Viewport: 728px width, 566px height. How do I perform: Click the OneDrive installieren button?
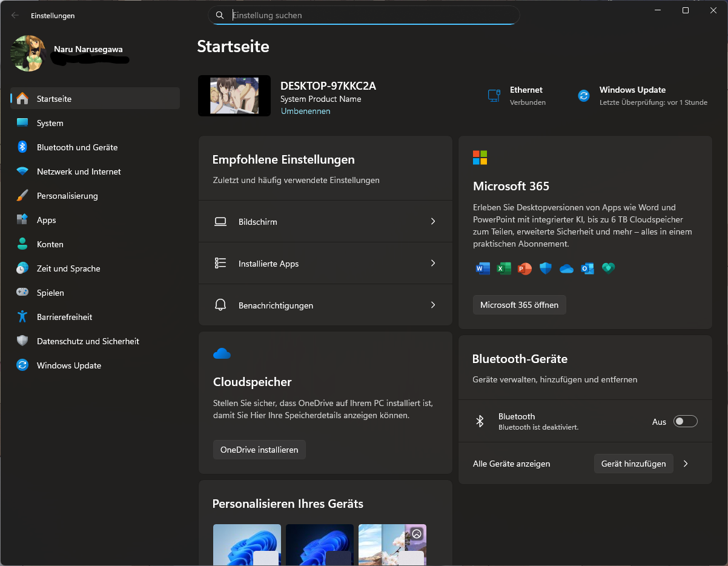tap(259, 450)
